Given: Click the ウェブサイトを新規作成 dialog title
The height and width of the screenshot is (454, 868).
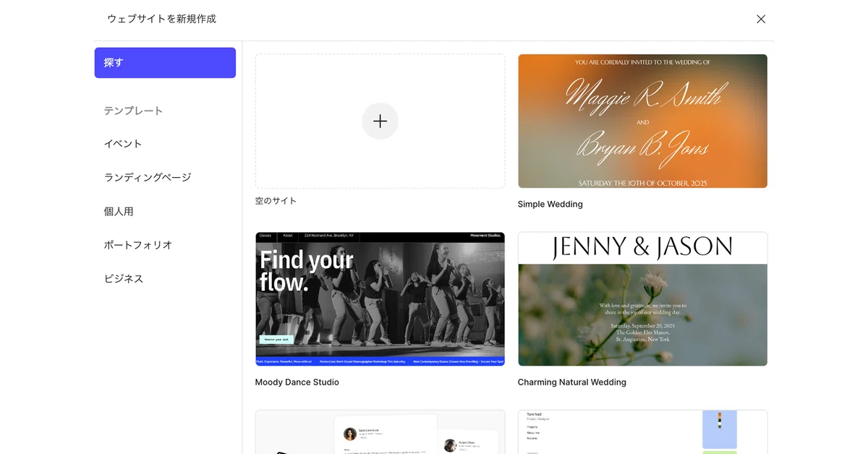Looking at the screenshot, I should tap(162, 19).
